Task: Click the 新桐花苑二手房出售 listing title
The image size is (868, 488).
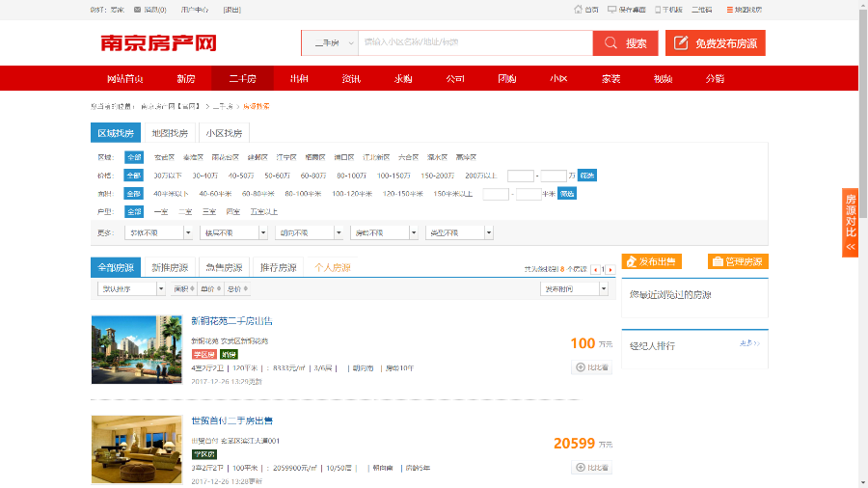Action: (231, 321)
